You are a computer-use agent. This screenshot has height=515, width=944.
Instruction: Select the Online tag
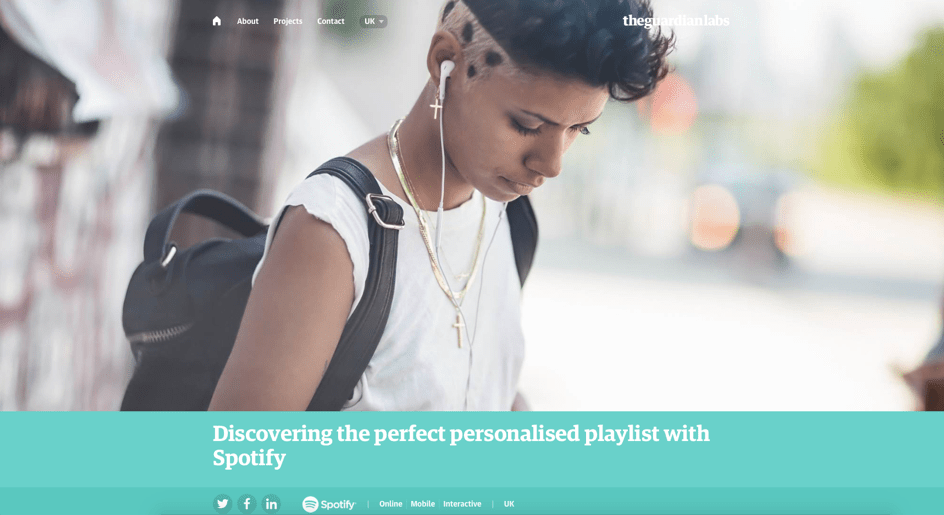tap(391, 504)
